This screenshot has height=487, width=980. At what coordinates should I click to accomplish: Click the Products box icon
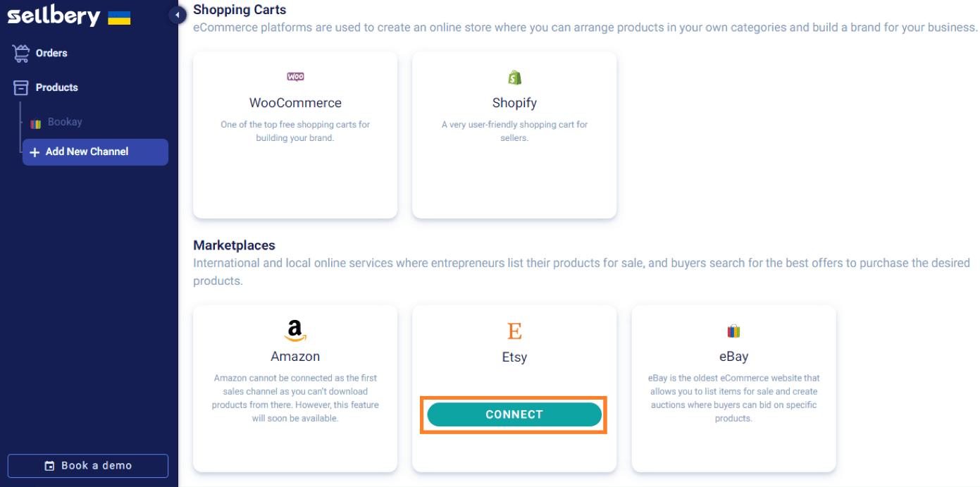[21, 87]
